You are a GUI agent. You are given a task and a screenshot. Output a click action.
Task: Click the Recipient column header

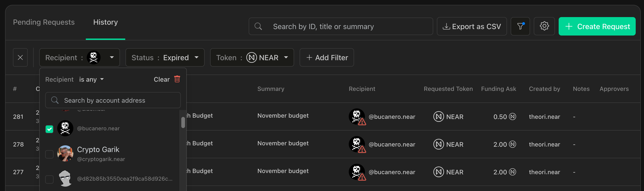point(362,89)
